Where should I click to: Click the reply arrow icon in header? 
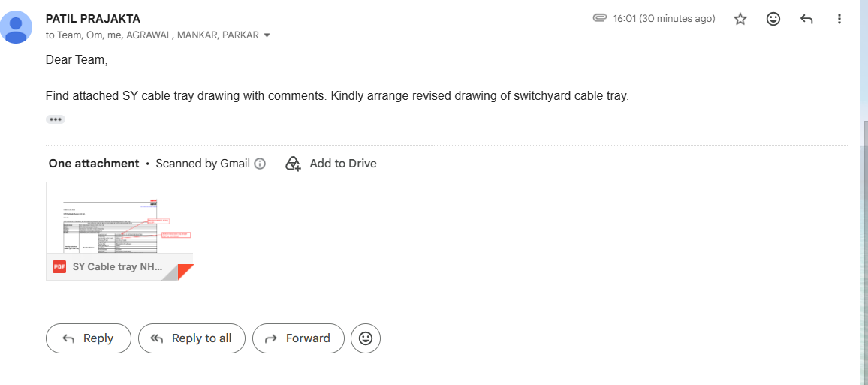pyautogui.click(x=806, y=19)
